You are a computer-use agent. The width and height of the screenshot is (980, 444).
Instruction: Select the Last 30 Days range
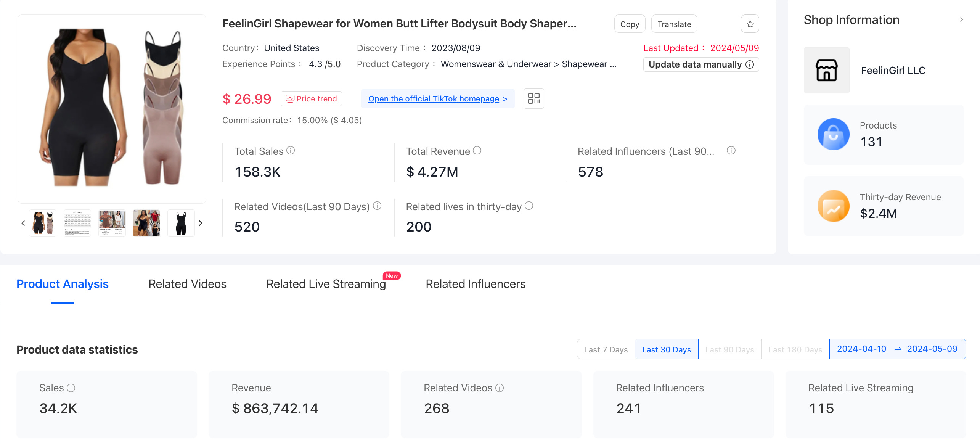tap(666, 349)
